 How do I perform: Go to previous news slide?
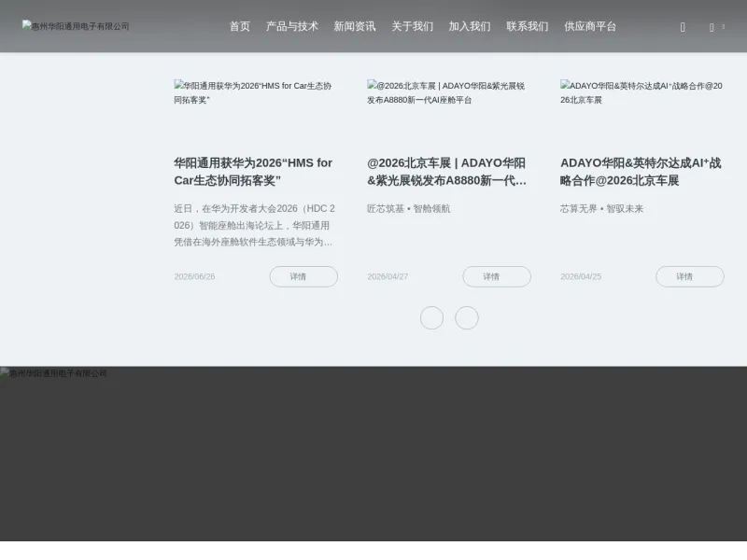pyautogui.click(x=431, y=317)
